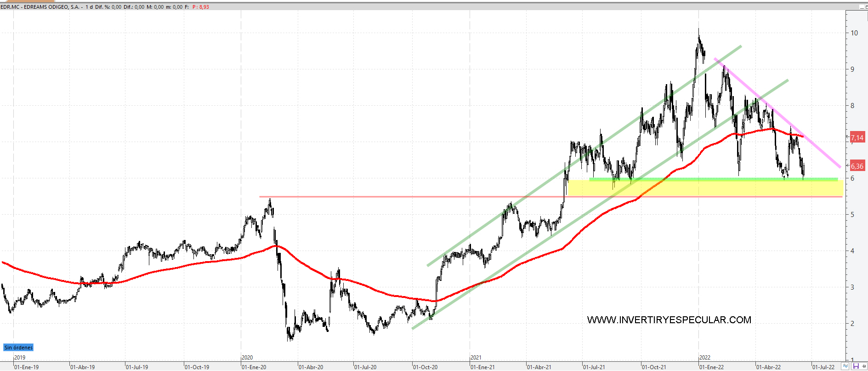Select the red 6,36 price tag on axis
Screen dimensions: 868x371
pos(857,166)
